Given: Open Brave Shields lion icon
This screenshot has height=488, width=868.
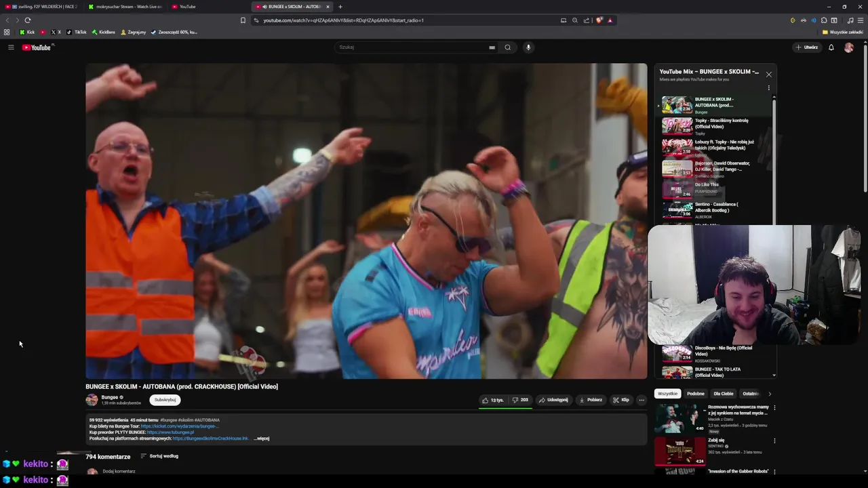Looking at the screenshot, I should [599, 20].
